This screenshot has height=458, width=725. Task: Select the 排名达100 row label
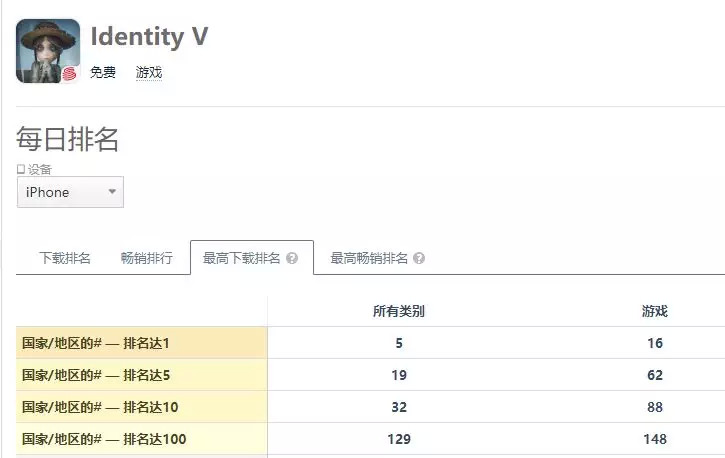(x=104, y=439)
